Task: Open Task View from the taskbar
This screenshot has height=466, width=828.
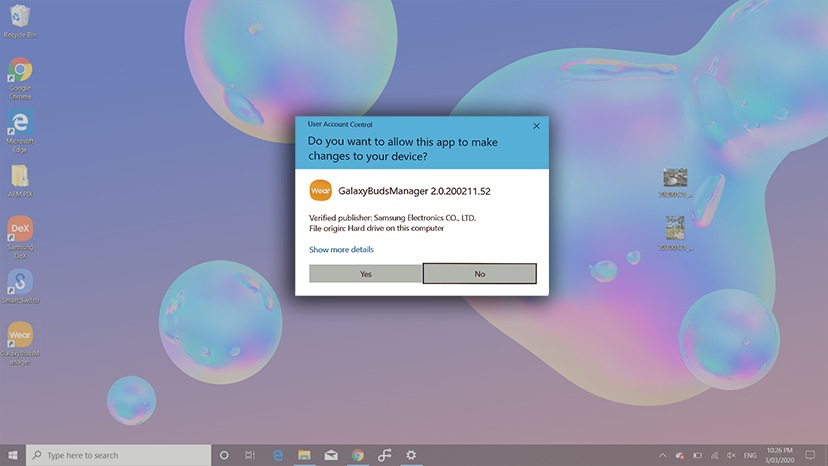Action: (x=250, y=455)
